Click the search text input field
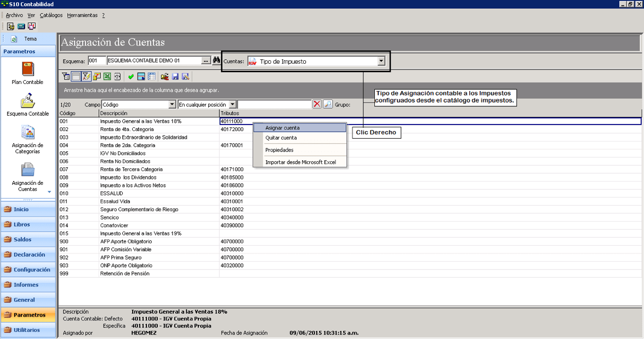 pyautogui.click(x=275, y=104)
